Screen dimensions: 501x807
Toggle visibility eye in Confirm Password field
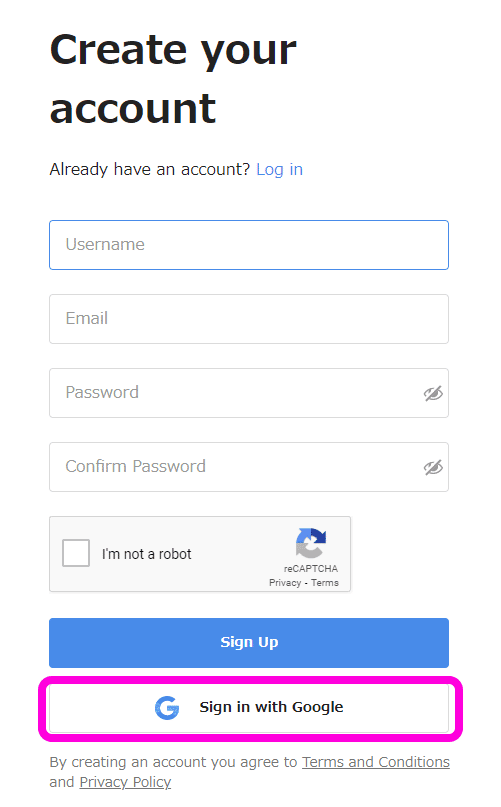433,467
